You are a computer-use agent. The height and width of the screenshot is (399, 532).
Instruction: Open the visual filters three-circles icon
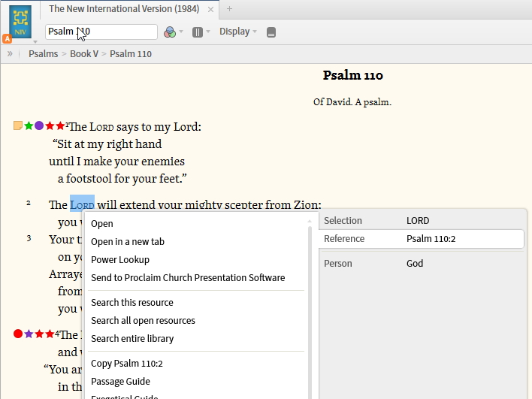point(170,32)
